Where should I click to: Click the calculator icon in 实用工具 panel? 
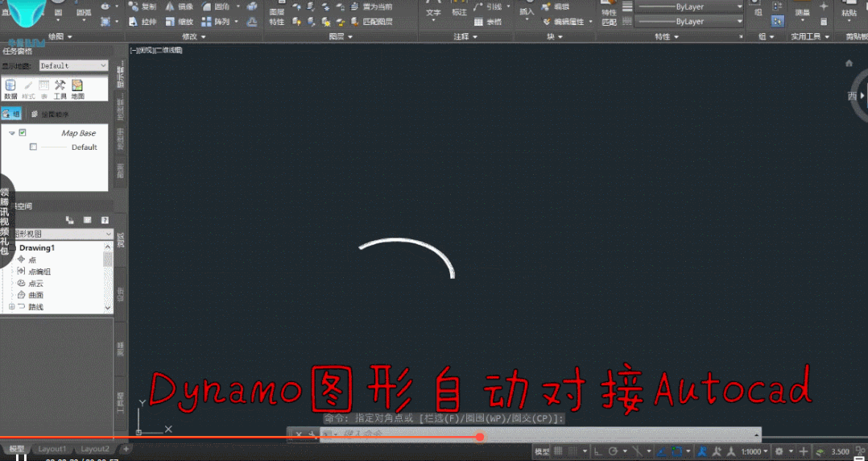824,22
